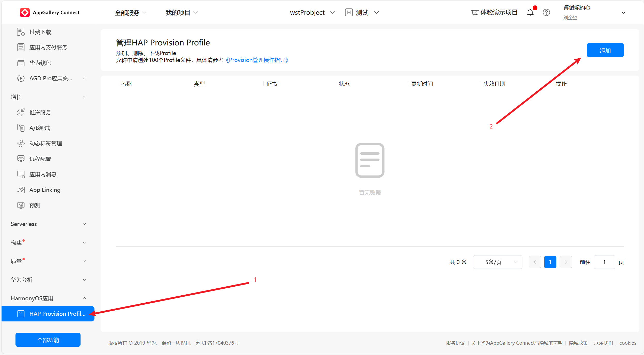Open 推送服务 menu item

pos(40,112)
